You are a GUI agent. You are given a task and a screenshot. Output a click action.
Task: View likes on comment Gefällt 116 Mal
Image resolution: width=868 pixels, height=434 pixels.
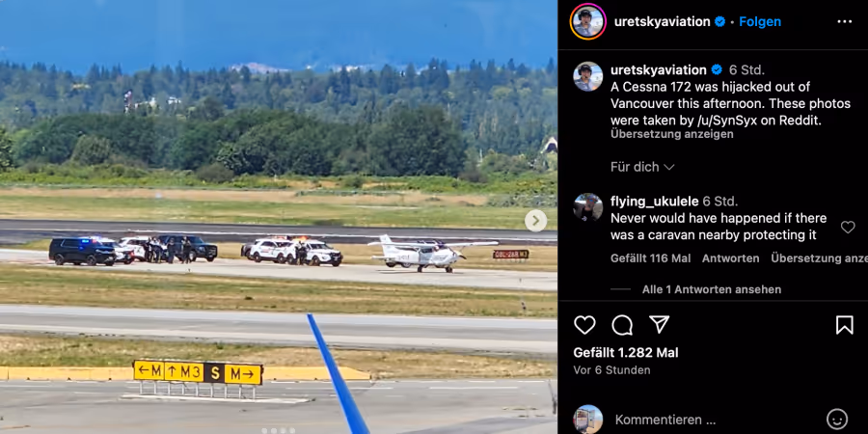pyautogui.click(x=650, y=258)
